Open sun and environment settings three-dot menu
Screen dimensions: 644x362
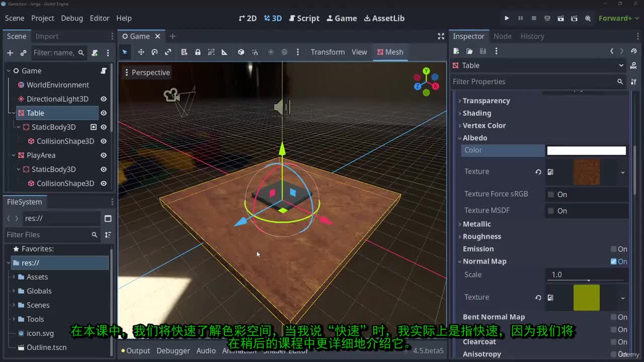(298, 52)
